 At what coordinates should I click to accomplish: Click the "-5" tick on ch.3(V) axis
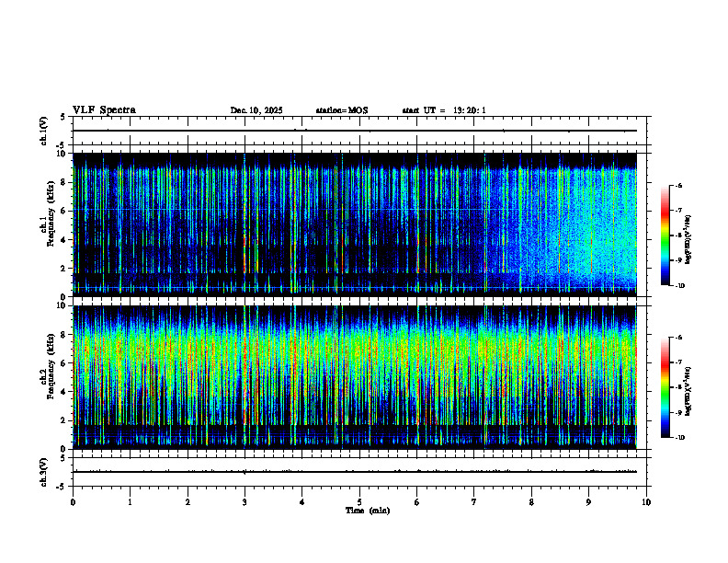(x=62, y=487)
